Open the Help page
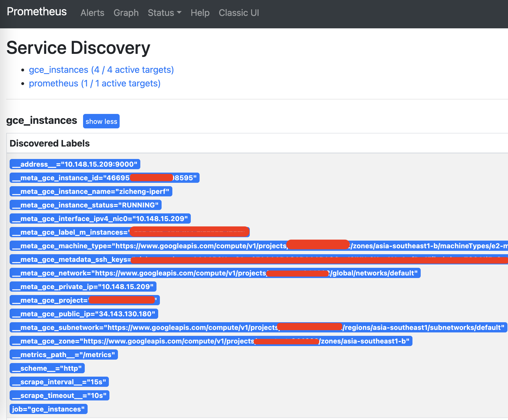Screen dimensions: 508x420 click(x=200, y=13)
